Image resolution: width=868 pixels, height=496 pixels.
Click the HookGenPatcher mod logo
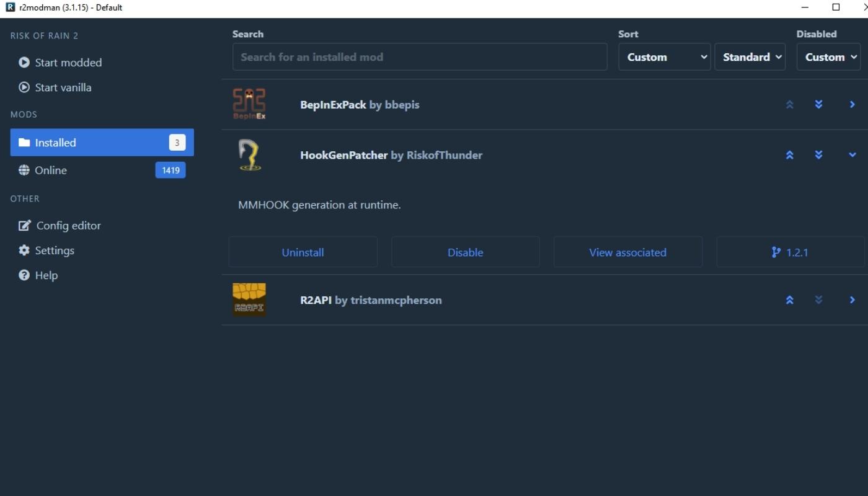249,155
